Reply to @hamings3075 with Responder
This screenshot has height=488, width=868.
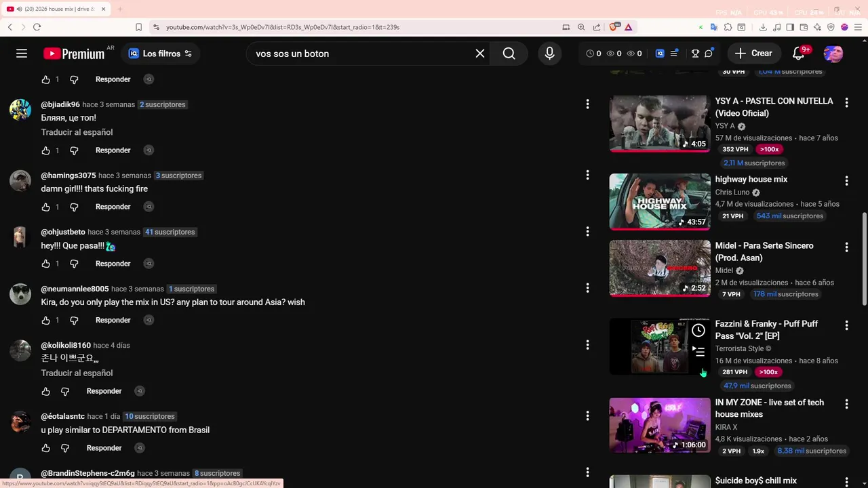click(x=113, y=207)
